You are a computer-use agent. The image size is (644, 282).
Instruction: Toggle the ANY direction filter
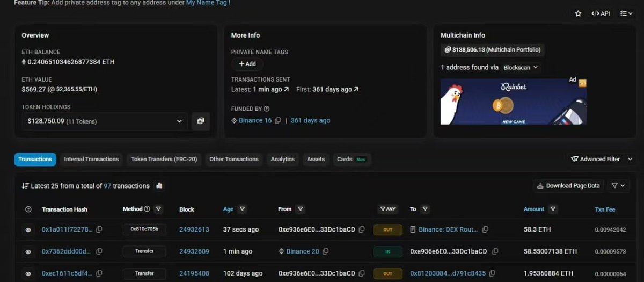[x=387, y=209]
